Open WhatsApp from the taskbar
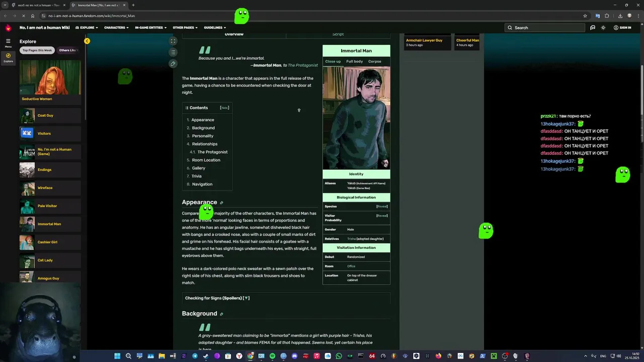Screen dimensions: 644x362 tap(339, 356)
